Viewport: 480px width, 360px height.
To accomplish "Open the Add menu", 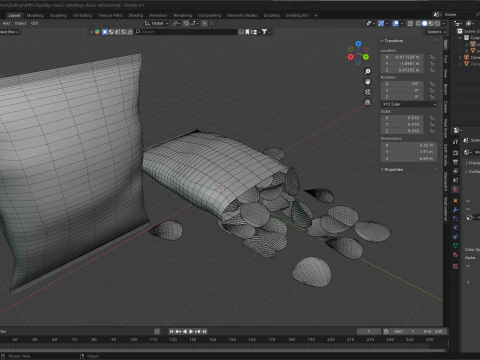I will click(x=6, y=23).
